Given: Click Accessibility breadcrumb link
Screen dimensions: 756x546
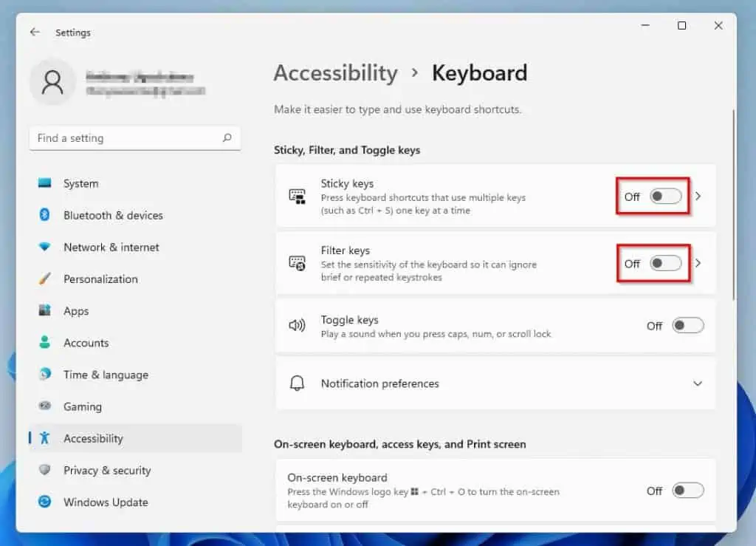Looking at the screenshot, I should (x=336, y=73).
